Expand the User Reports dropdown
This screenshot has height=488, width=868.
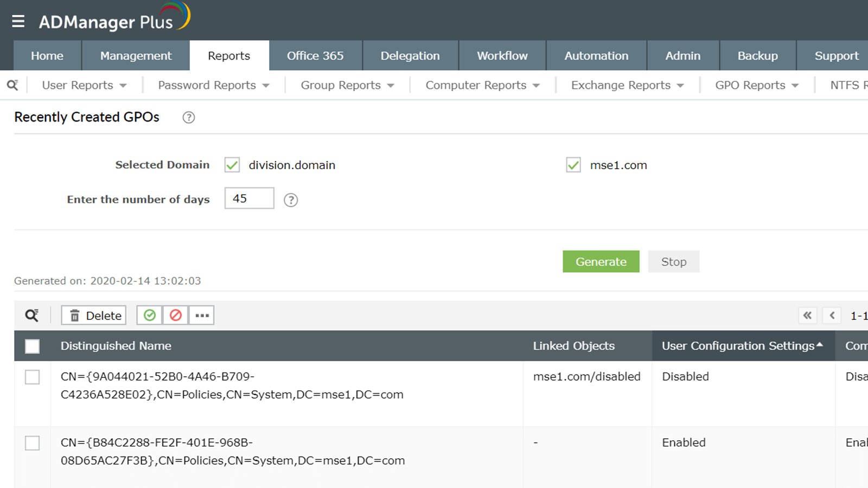(x=84, y=85)
